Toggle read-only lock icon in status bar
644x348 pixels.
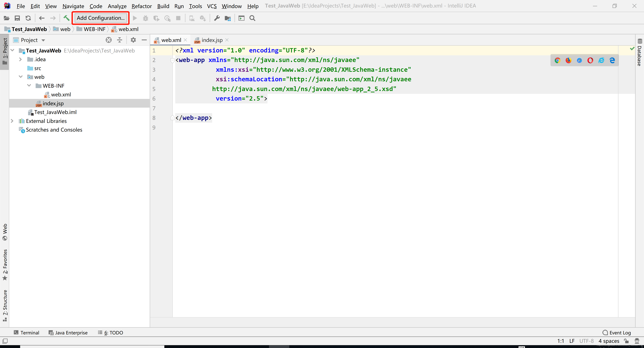pyautogui.click(x=626, y=341)
